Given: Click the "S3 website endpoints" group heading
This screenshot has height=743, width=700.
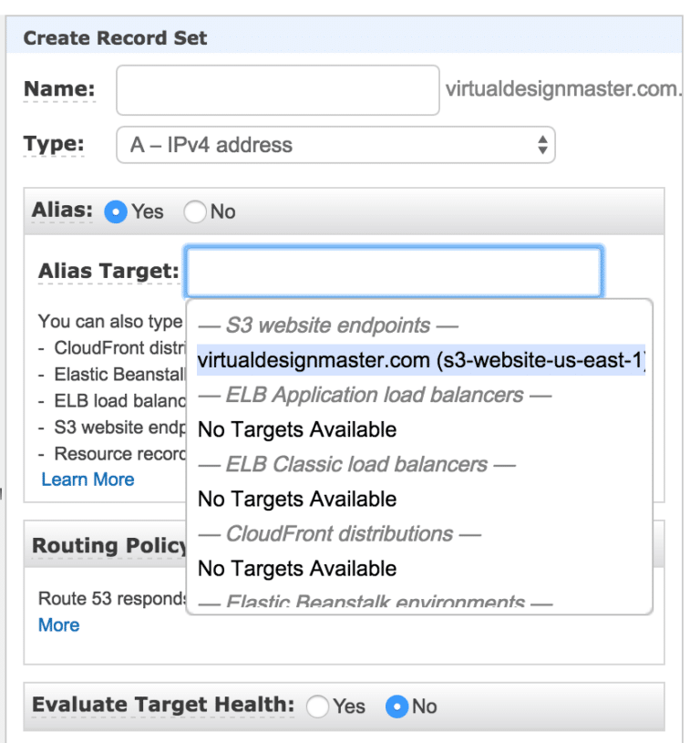Looking at the screenshot, I should tap(336, 325).
